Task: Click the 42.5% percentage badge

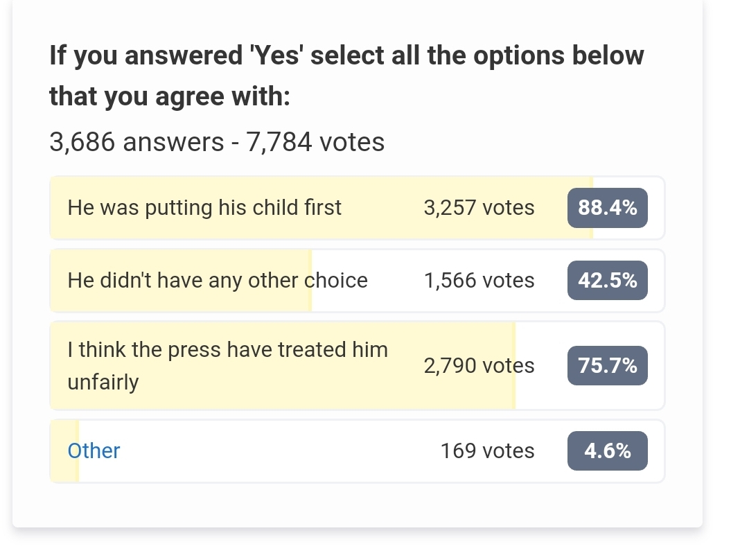Action: point(608,280)
